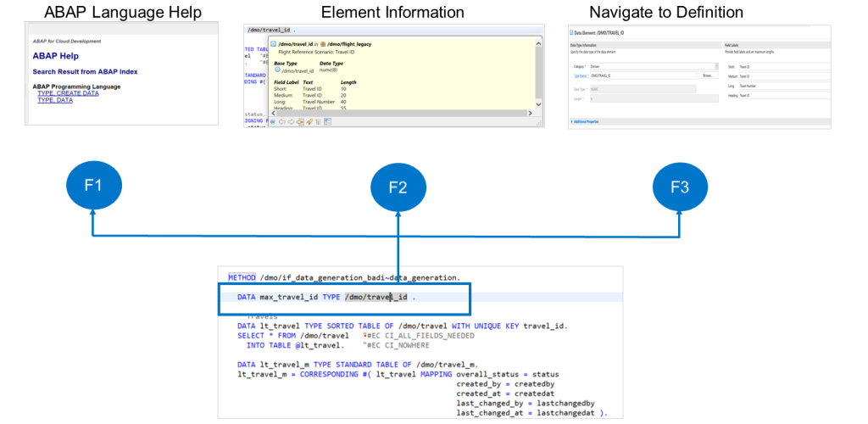Click the F1 circle for ABAP Language Help
Image resolution: width=868 pixels, height=424 pixels.
93,187
